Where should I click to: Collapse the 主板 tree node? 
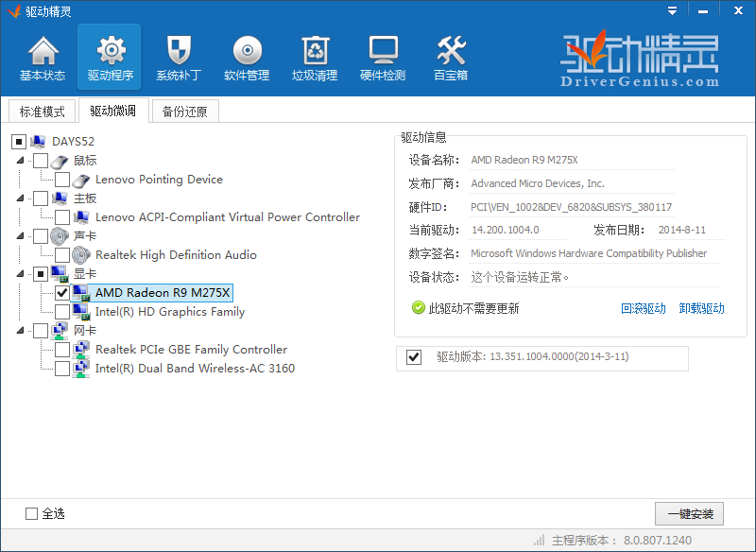(20, 198)
